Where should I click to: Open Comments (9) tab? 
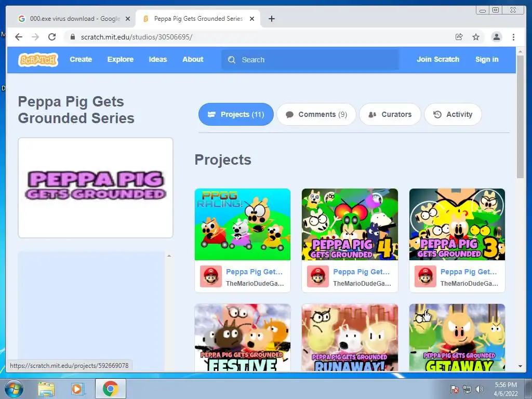tap(316, 114)
